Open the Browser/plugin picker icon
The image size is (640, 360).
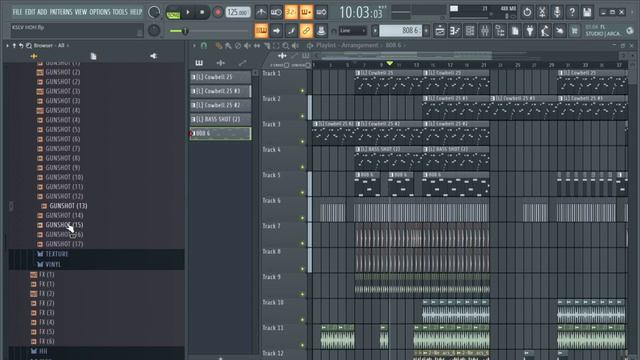(500, 31)
